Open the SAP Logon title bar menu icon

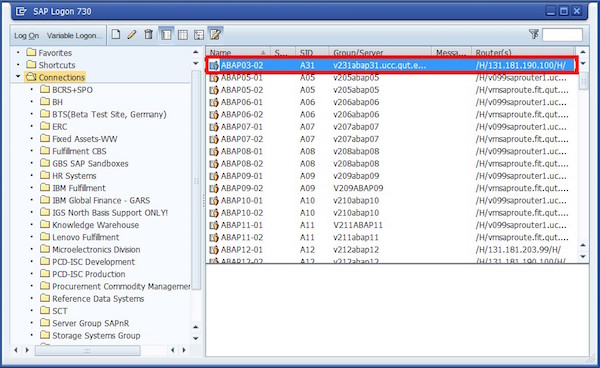click(21, 11)
